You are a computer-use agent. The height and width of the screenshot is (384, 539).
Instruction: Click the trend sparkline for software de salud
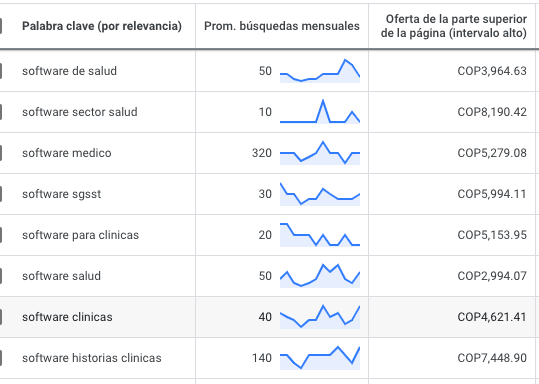pos(320,71)
